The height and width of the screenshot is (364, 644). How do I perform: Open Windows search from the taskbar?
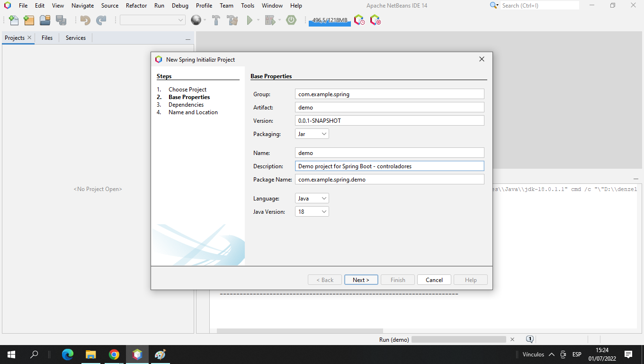(x=34, y=354)
